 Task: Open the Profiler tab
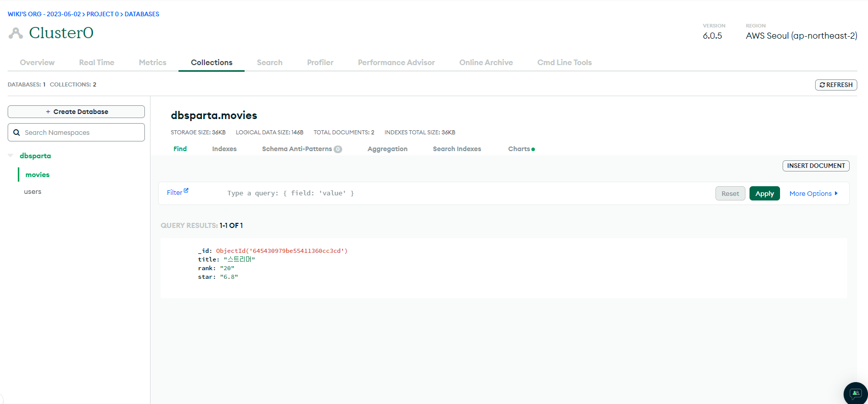(320, 62)
